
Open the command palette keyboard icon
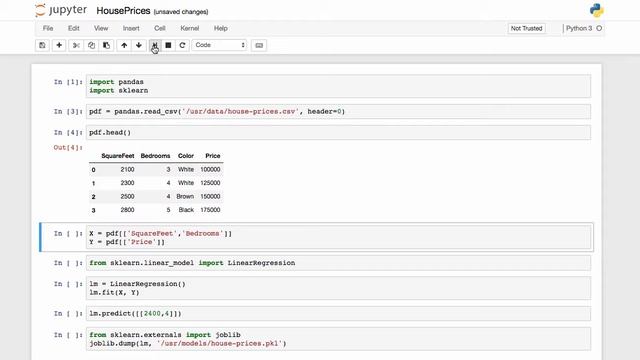point(259,45)
